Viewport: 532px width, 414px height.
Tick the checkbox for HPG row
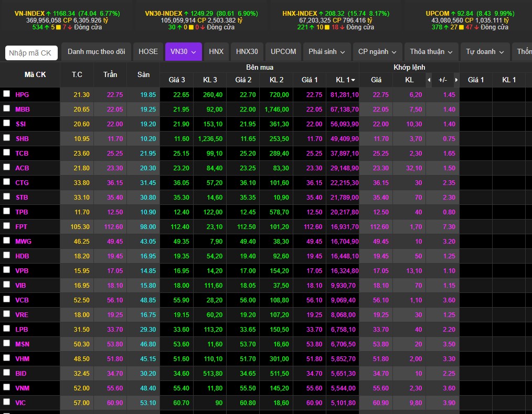coord(6,94)
